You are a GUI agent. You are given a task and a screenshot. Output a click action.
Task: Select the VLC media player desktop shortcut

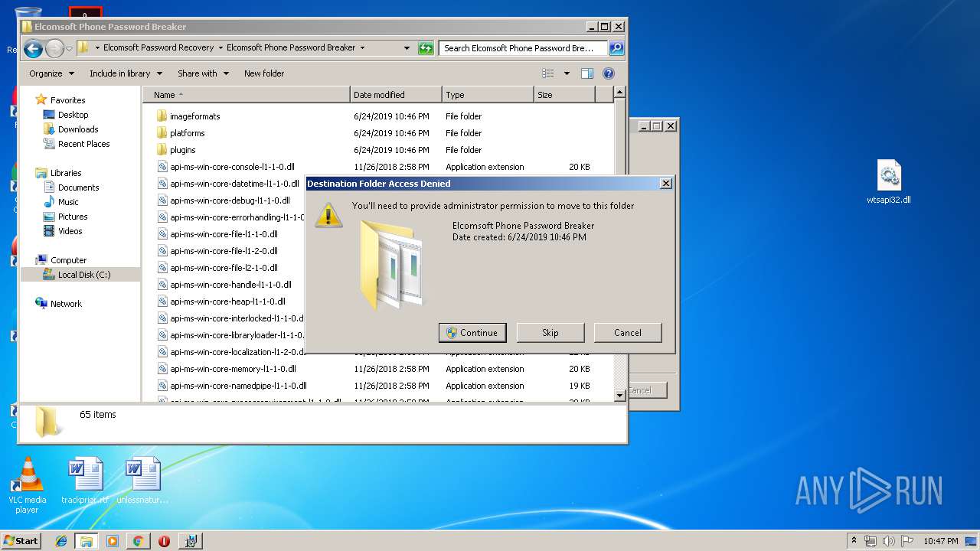pos(28,485)
